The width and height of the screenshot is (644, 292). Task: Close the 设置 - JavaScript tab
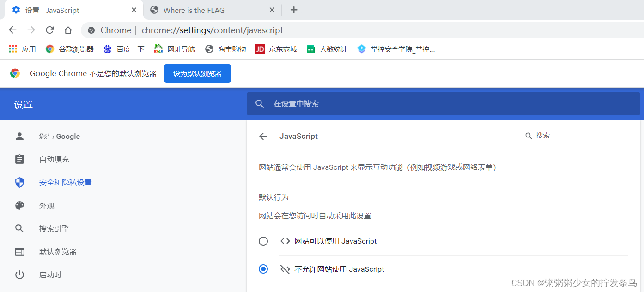pyautogui.click(x=134, y=10)
